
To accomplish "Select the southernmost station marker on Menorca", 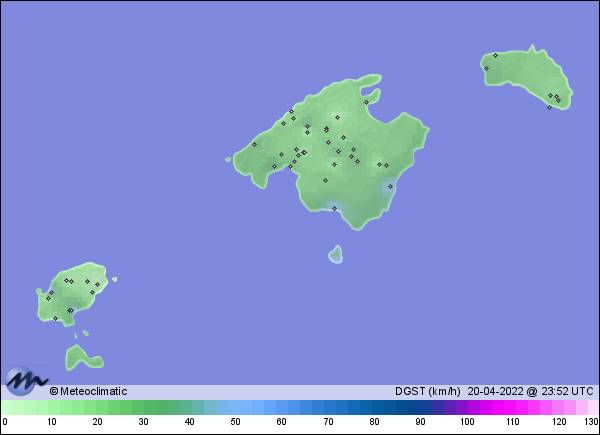I will (549, 107).
